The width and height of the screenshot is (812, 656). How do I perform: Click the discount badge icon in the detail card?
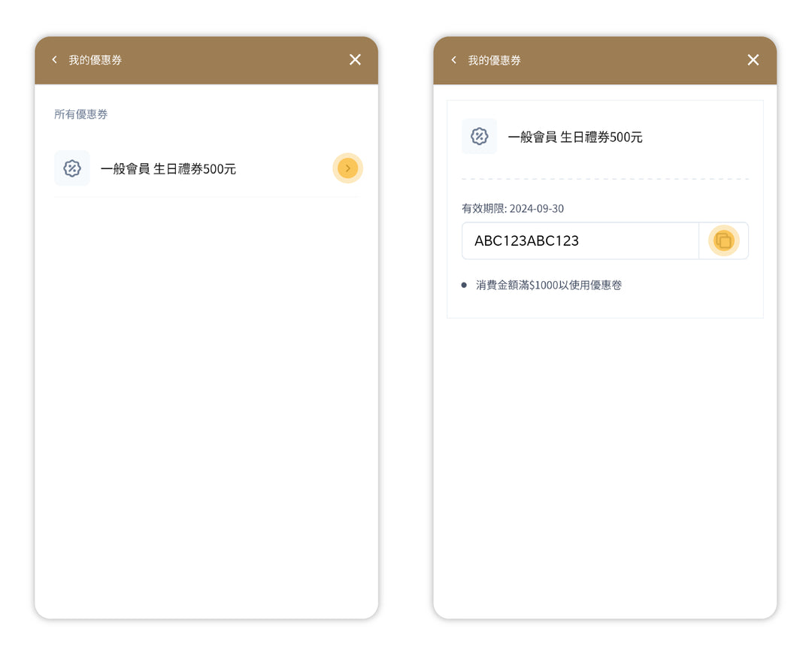(x=480, y=137)
